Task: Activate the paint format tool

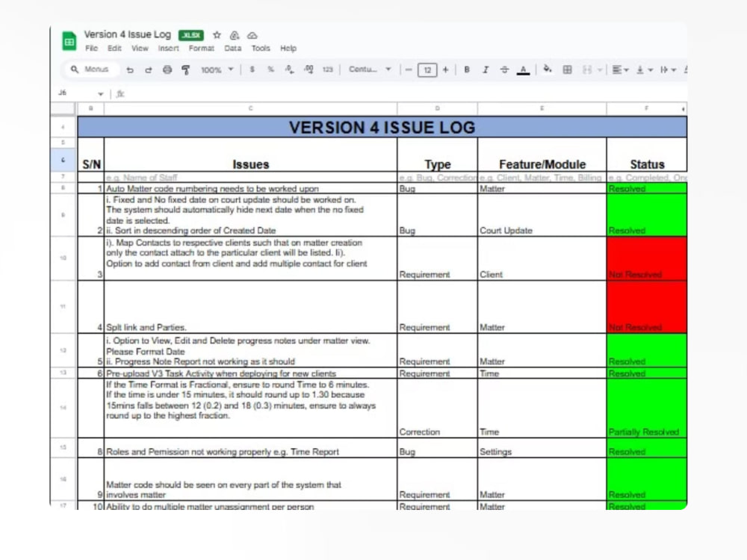Action: coord(186,70)
